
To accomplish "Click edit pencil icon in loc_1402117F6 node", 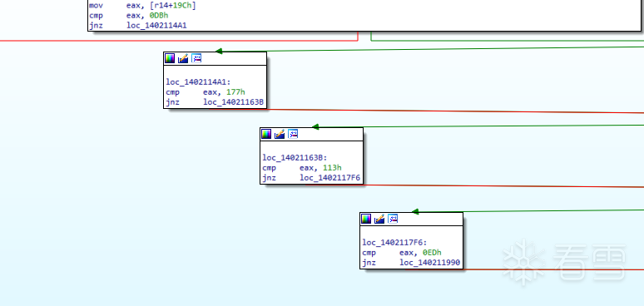I will click(379, 219).
